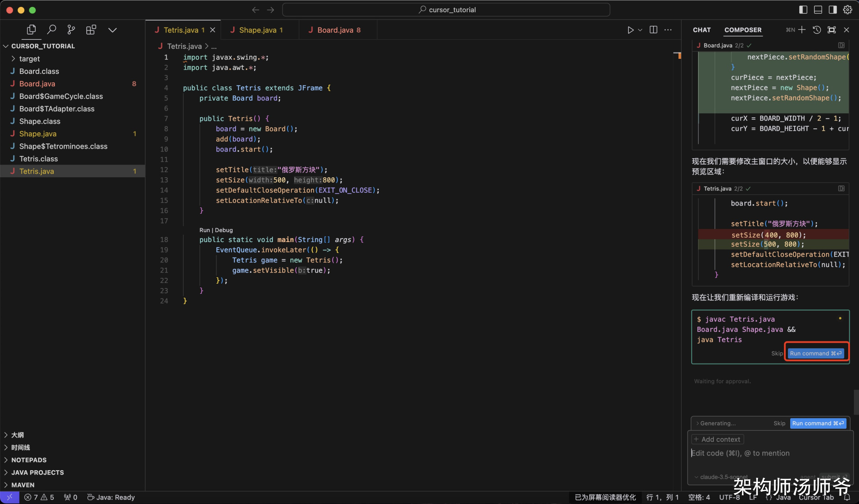Open the Search view icon
The image size is (859, 504).
click(51, 29)
